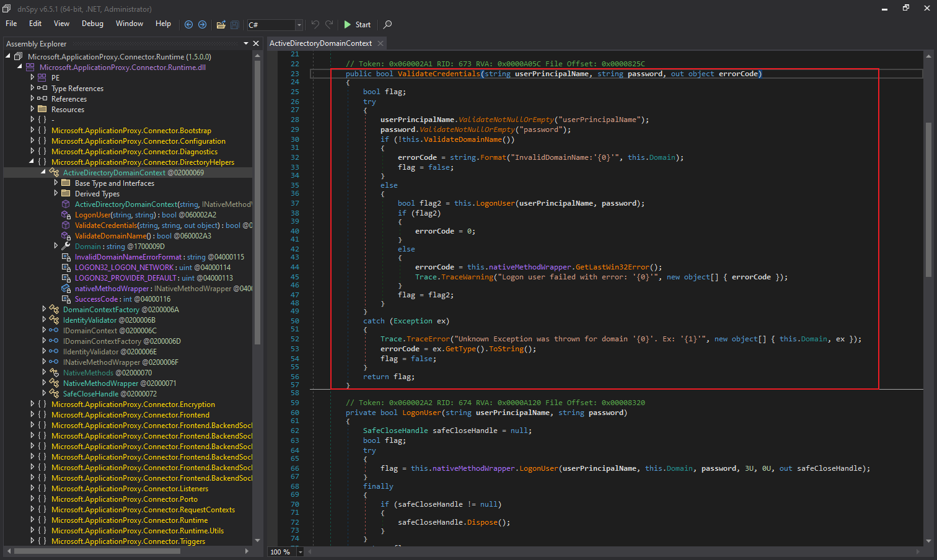Click the Navigate Forward arrow icon
This screenshot has height=560, width=937.
[x=202, y=25]
